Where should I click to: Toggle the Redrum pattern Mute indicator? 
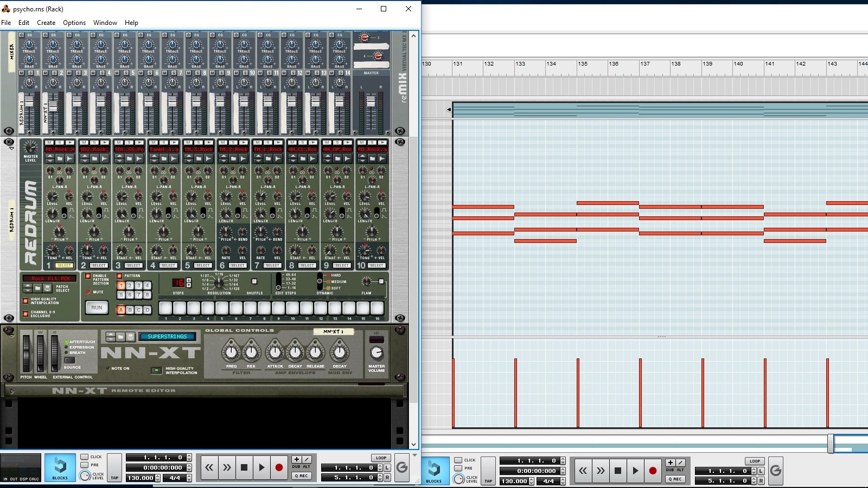click(88, 292)
